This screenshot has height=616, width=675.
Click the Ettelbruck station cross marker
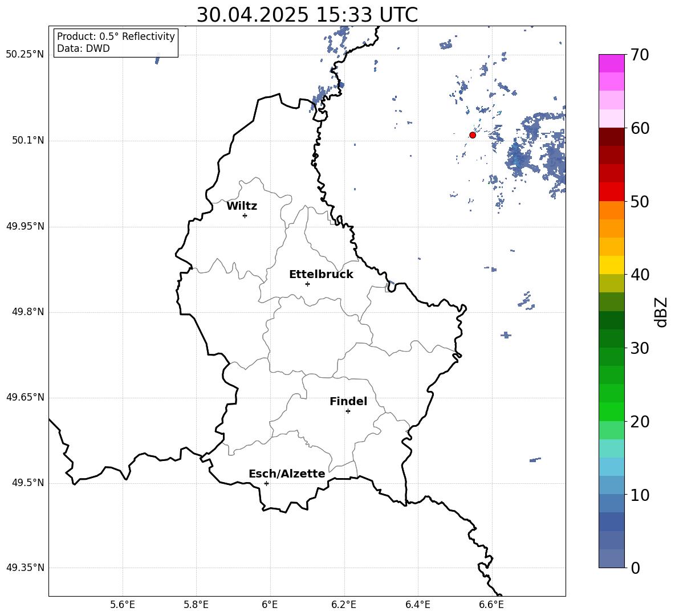tap(307, 284)
